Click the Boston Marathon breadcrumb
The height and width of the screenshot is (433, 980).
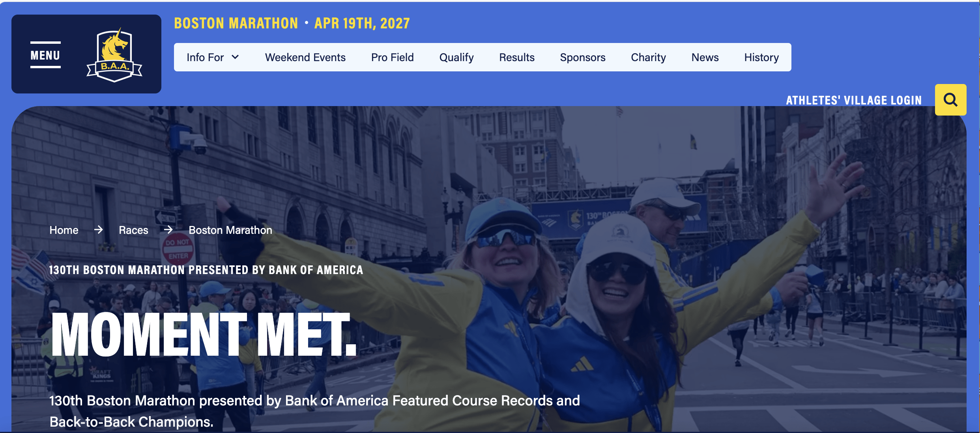pos(230,230)
